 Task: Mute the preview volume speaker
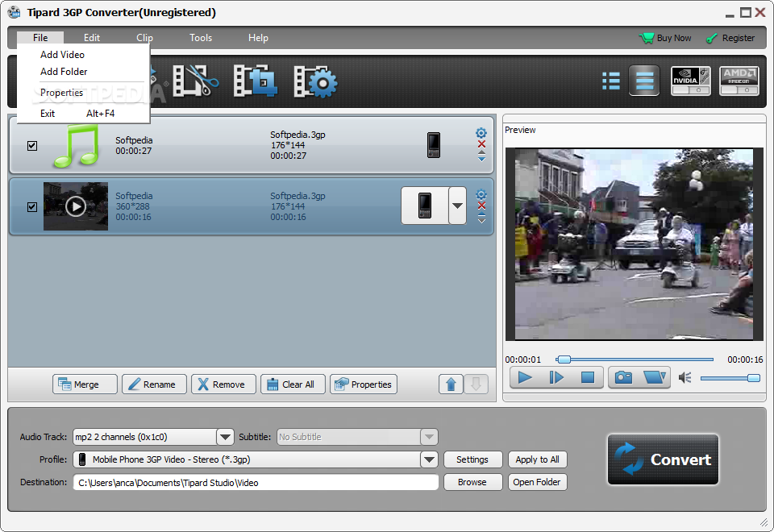(x=685, y=378)
